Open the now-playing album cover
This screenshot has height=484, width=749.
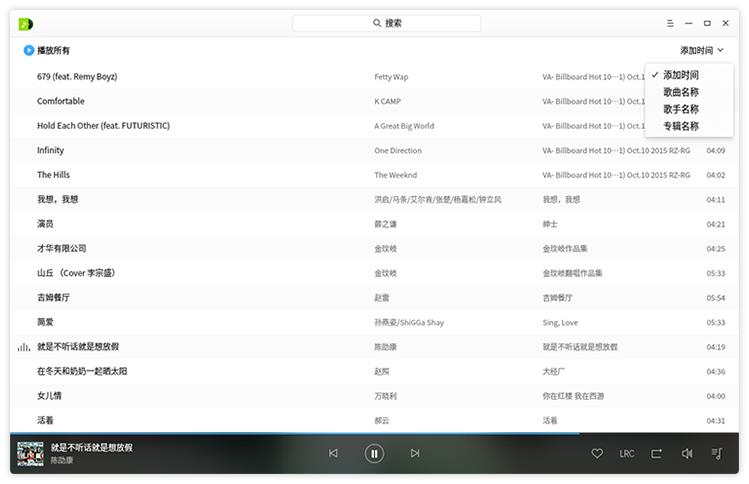(30, 453)
